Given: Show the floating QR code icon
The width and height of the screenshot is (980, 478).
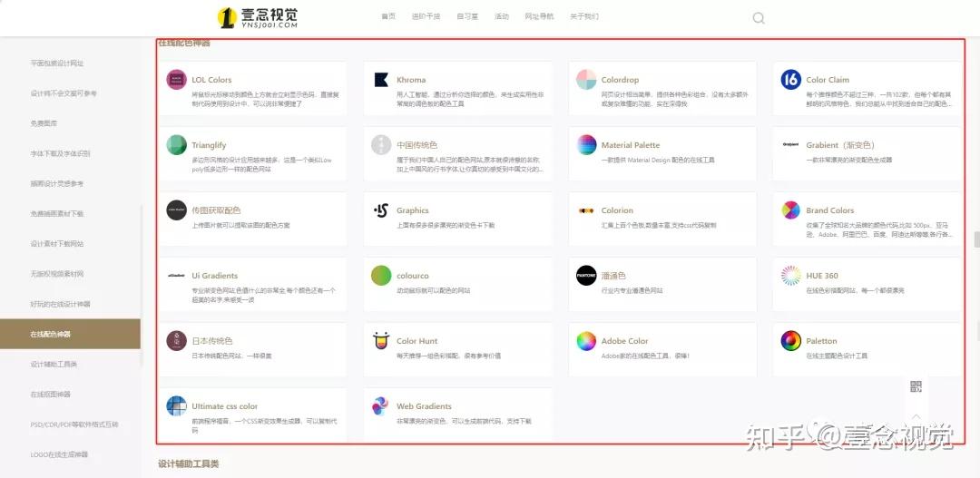Looking at the screenshot, I should pyautogui.click(x=916, y=386).
